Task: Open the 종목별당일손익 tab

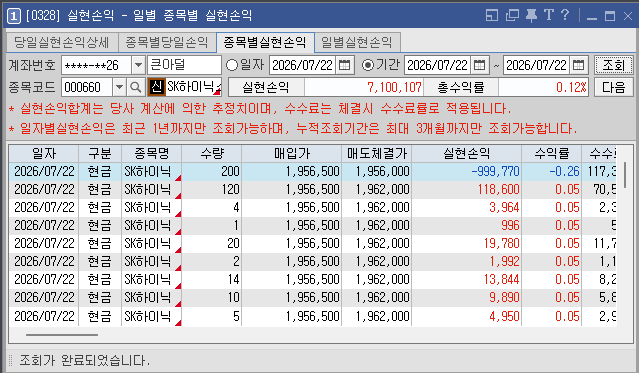Action: [x=166, y=42]
